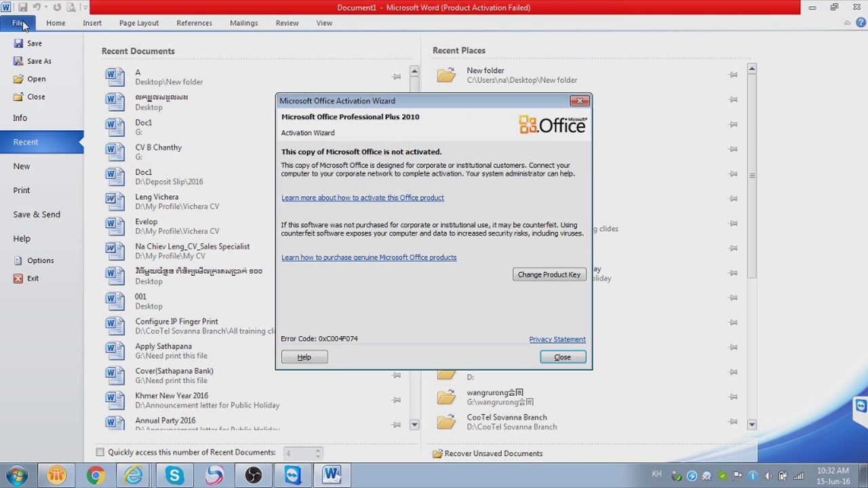Click Exit in File sidebar
The image size is (868, 488).
26,279
